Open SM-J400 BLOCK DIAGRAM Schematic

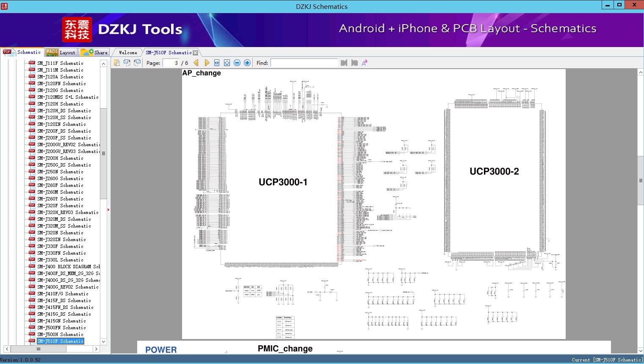click(69, 267)
